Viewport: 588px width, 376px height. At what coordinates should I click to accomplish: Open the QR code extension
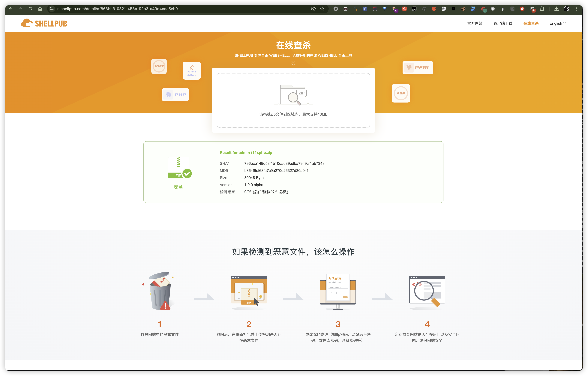click(x=473, y=9)
